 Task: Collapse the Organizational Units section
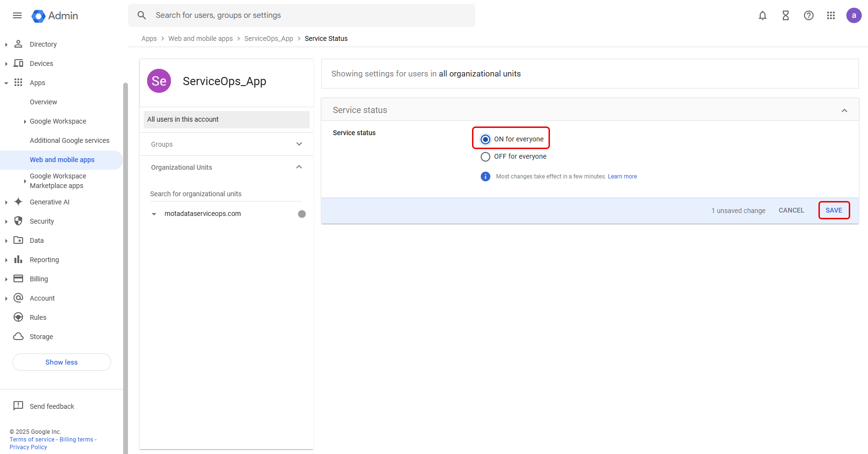click(x=299, y=167)
